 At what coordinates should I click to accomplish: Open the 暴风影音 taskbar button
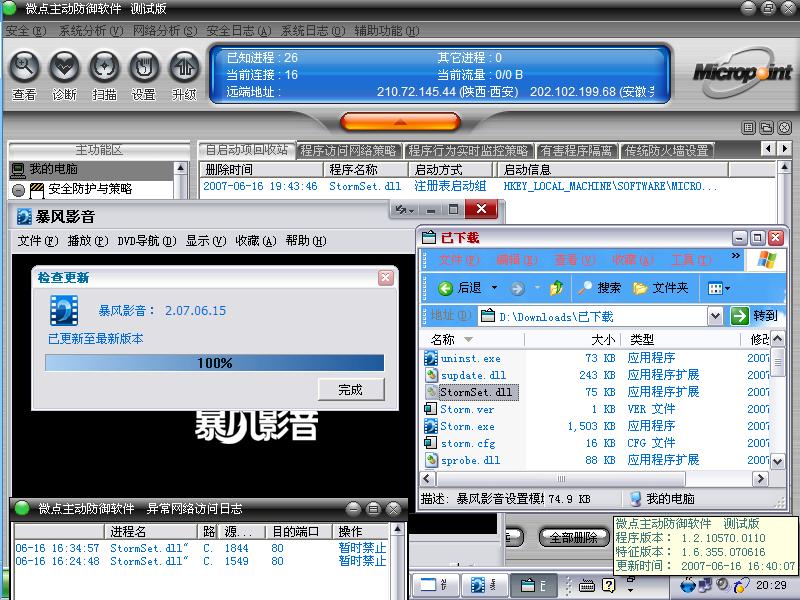pyautogui.click(x=483, y=586)
